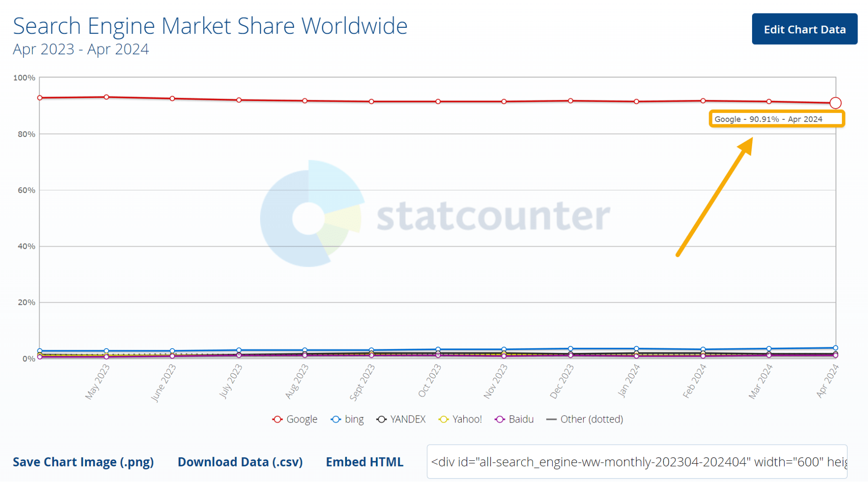
Task: Toggle bing series visibility in the legend
Action: tap(353, 419)
